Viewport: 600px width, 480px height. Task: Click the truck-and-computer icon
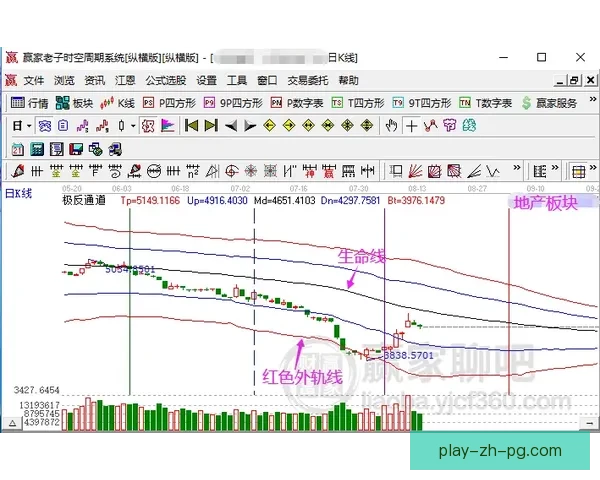click(115, 149)
